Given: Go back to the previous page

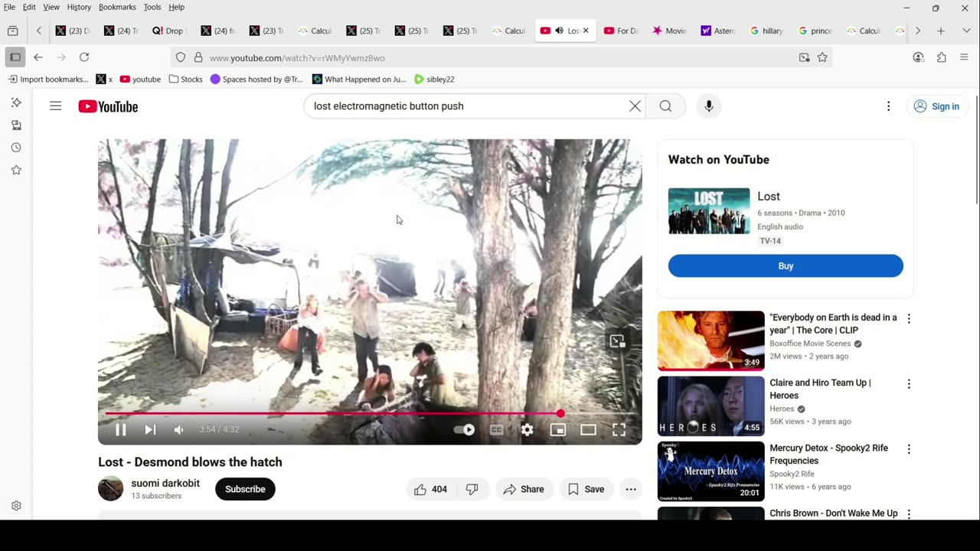Looking at the screenshot, I should pyautogui.click(x=38, y=57).
